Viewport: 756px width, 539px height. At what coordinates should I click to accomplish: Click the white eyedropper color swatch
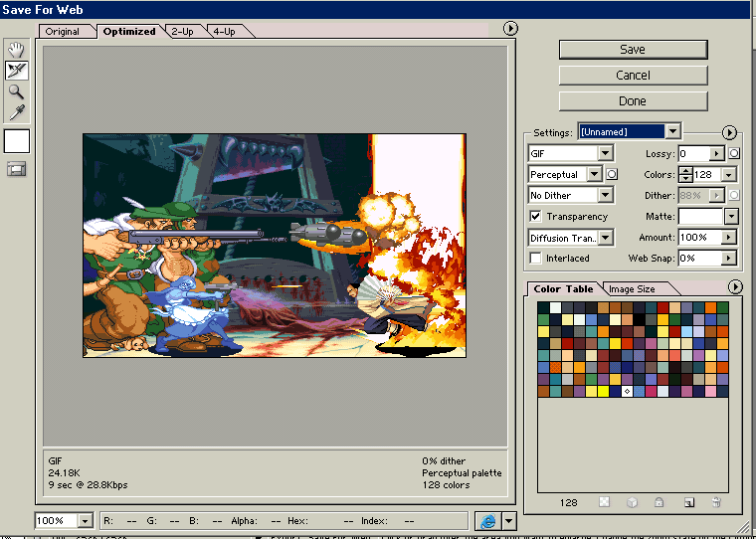[x=17, y=141]
